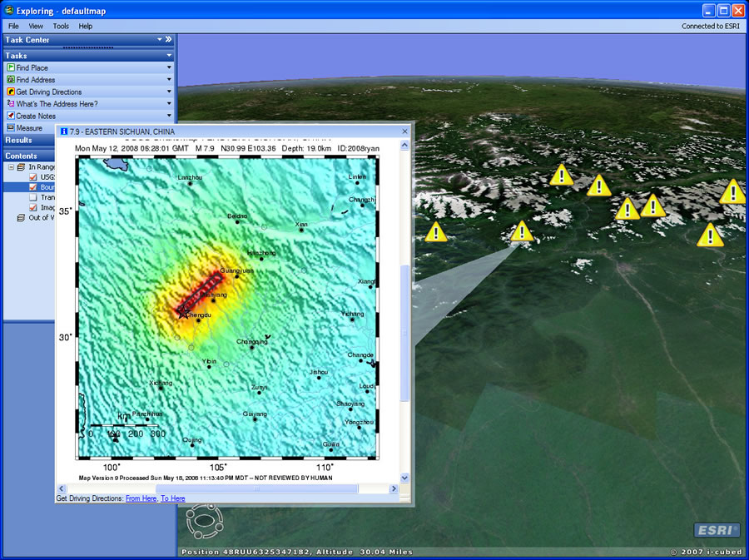Collapse Task Center with the double chevron
The image size is (749, 560).
pyautogui.click(x=168, y=40)
